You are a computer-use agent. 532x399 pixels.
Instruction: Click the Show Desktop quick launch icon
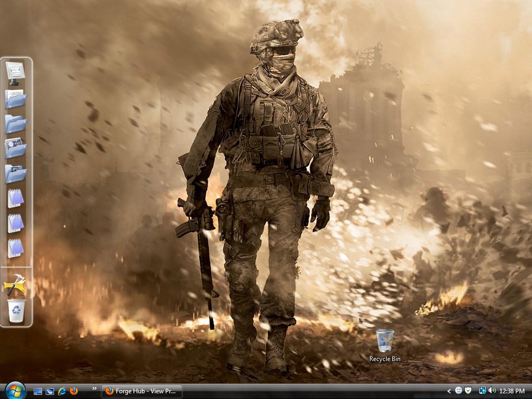coord(38,391)
